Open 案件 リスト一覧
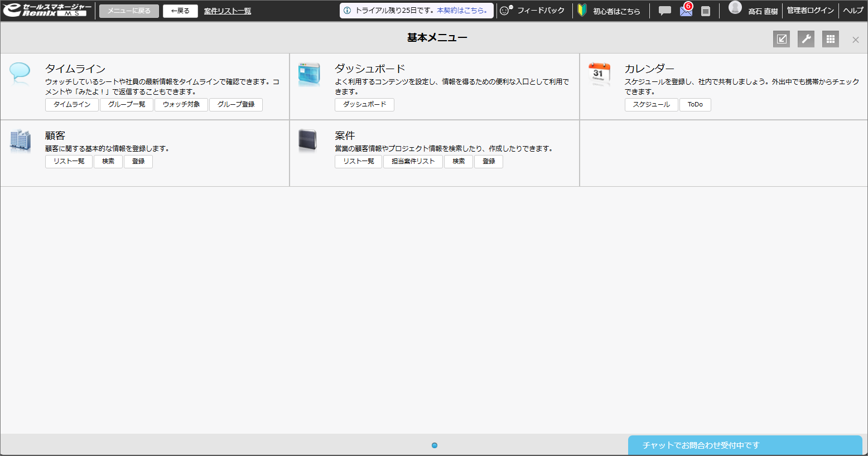Image resolution: width=868 pixels, height=456 pixels. point(358,162)
